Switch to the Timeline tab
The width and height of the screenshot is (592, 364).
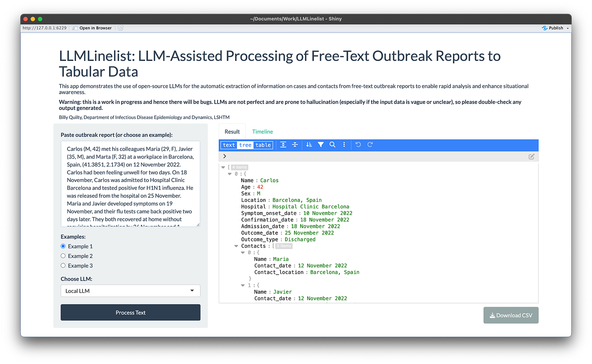pos(262,132)
